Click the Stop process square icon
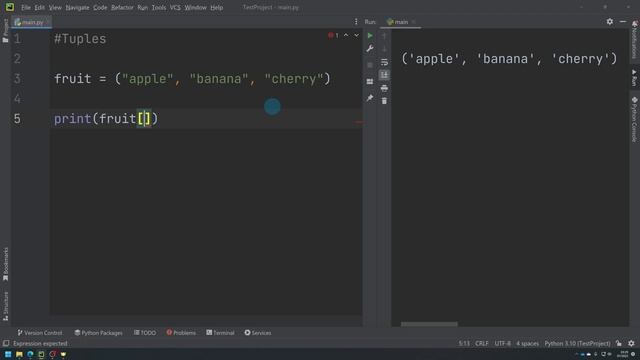The image size is (640, 360). [370, 65]
